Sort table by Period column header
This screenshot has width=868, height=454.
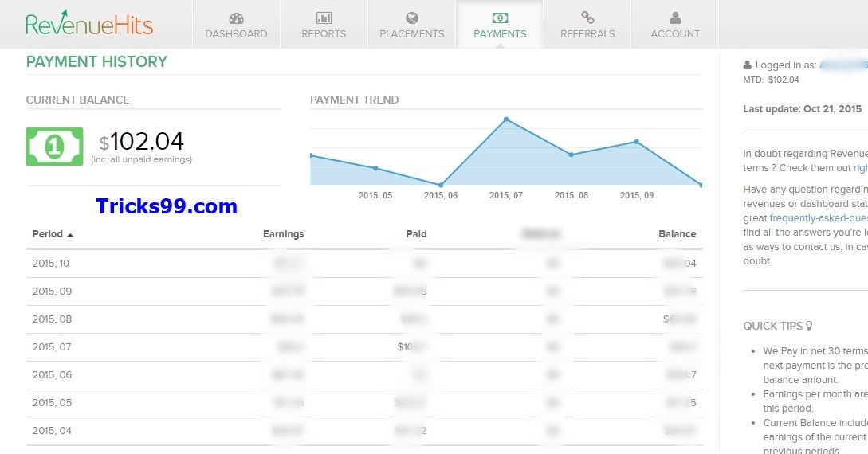click(48, 234)
